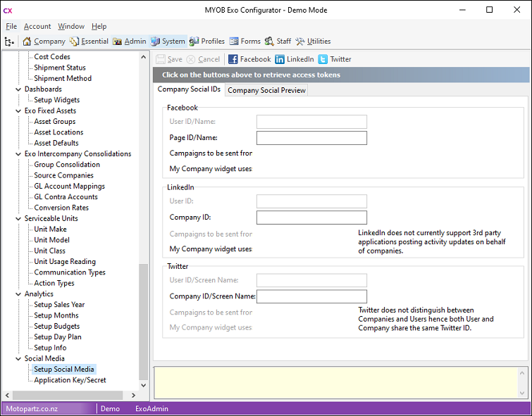Image resolution: width=532 pixels, height=416 pixels.
Task: Select Shipment Method tree item
Action: pos(63,78)
